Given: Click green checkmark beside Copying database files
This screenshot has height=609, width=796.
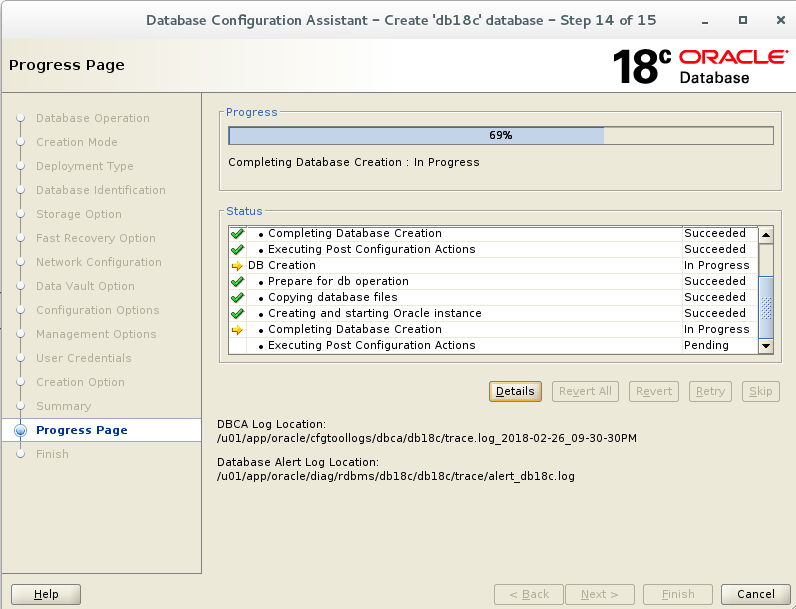Looking at the screenshot, I should click(237, 297).
